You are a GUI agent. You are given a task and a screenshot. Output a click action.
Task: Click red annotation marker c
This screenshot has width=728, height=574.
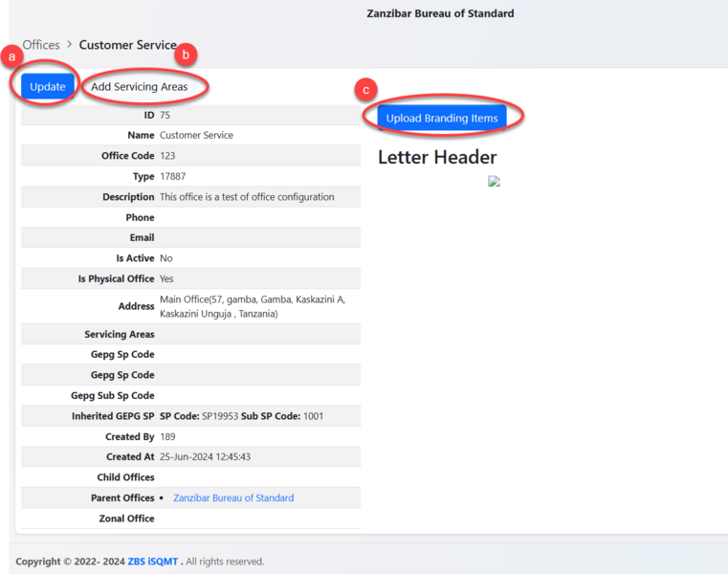pyautogui.click(x=364, y=90)
